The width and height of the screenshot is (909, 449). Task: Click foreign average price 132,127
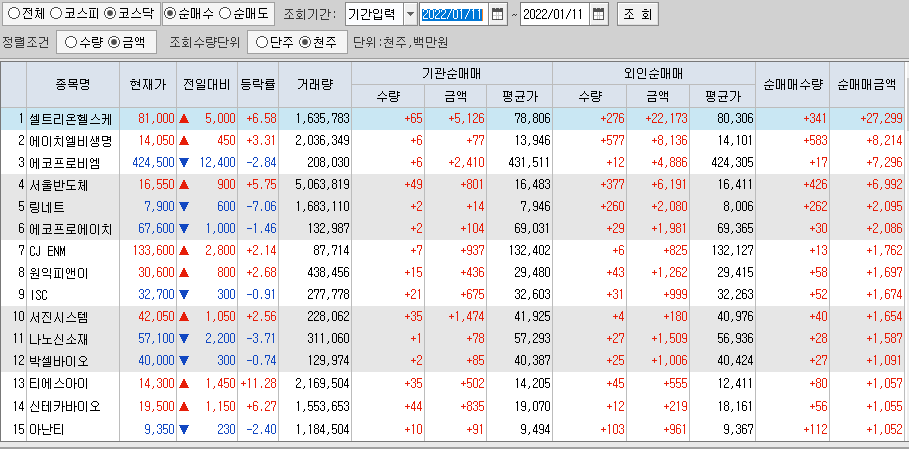pyautogui.click(x=732, y=251)
